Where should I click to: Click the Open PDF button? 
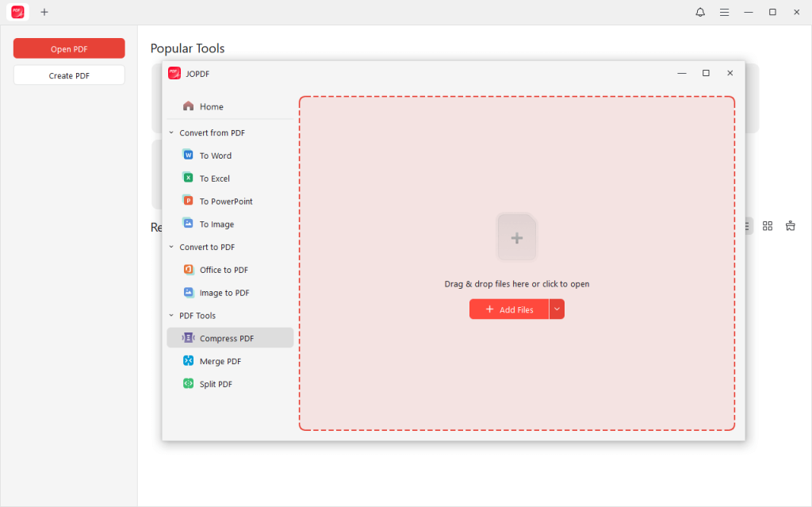tap(69, 48)
